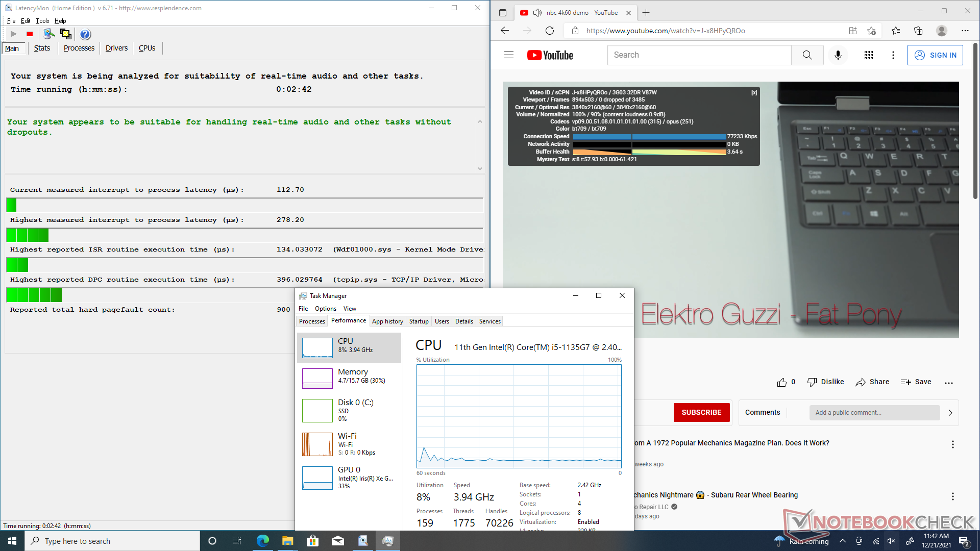Open LatencyMon Tools menu
This screenshot has height=551, width=980.
click(42, 21)
